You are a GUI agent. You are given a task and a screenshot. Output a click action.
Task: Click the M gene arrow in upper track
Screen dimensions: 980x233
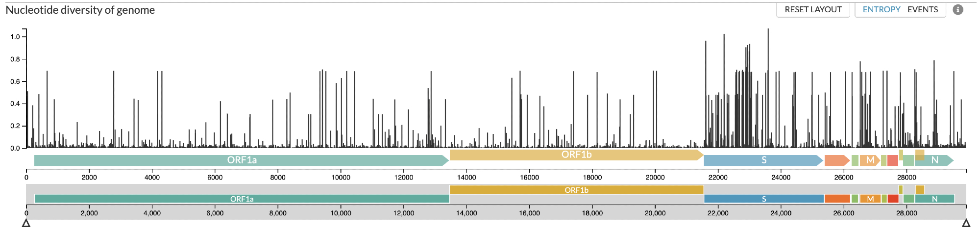pyautogui.click(x=870, y=160)
